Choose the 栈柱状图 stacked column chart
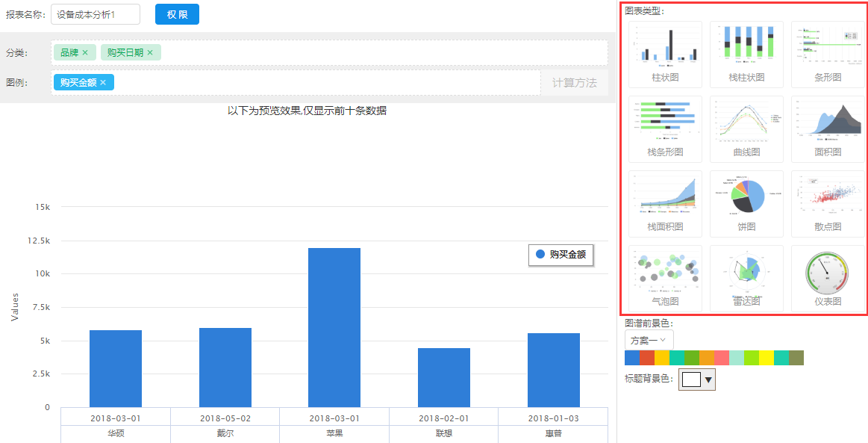 [x=746, y=53]
